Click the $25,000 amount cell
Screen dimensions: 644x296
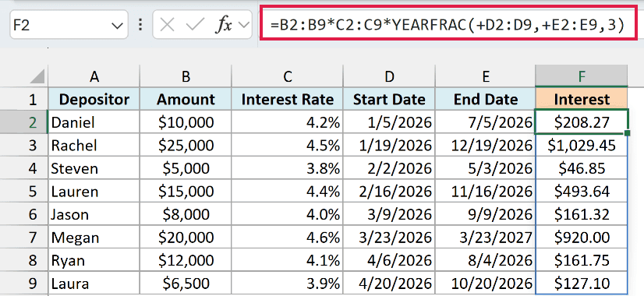(186, 145)
